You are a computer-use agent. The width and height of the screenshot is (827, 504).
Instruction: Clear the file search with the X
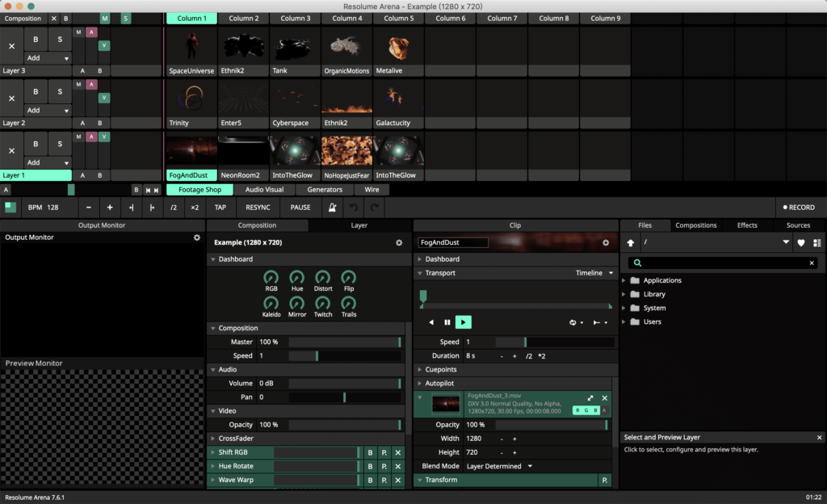[x=812, y=262]
